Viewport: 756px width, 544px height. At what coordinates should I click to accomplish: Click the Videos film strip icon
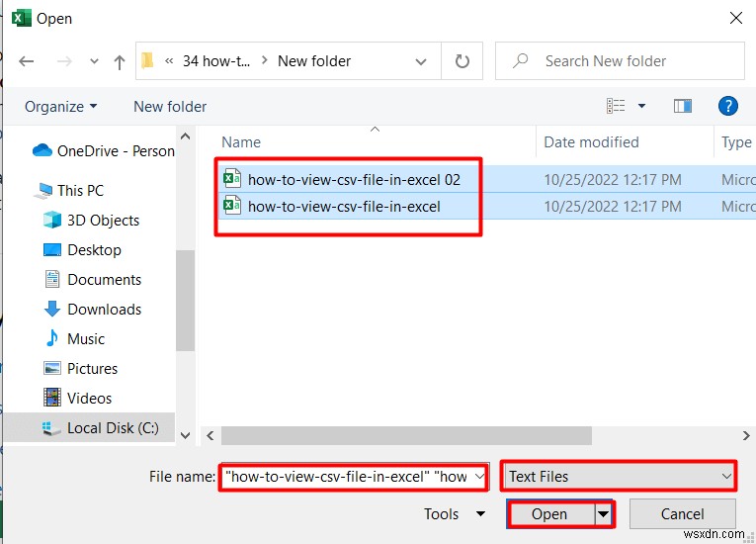(52, 398)
